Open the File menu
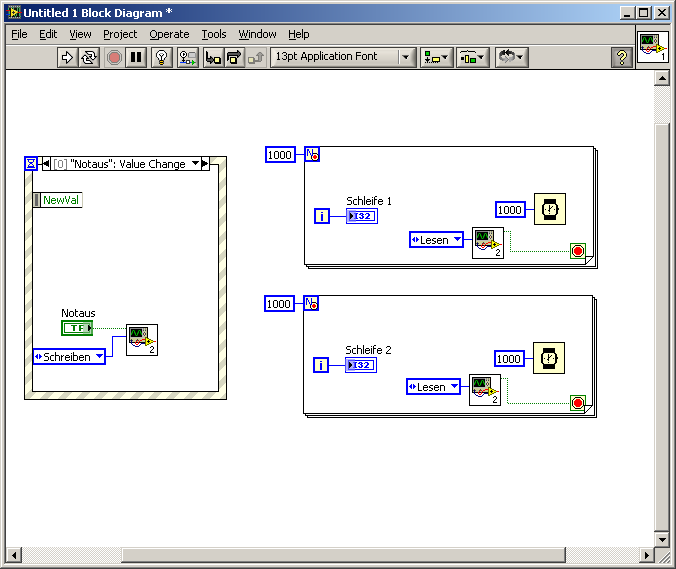Screen dimensions: 676x569 point(19,34)
